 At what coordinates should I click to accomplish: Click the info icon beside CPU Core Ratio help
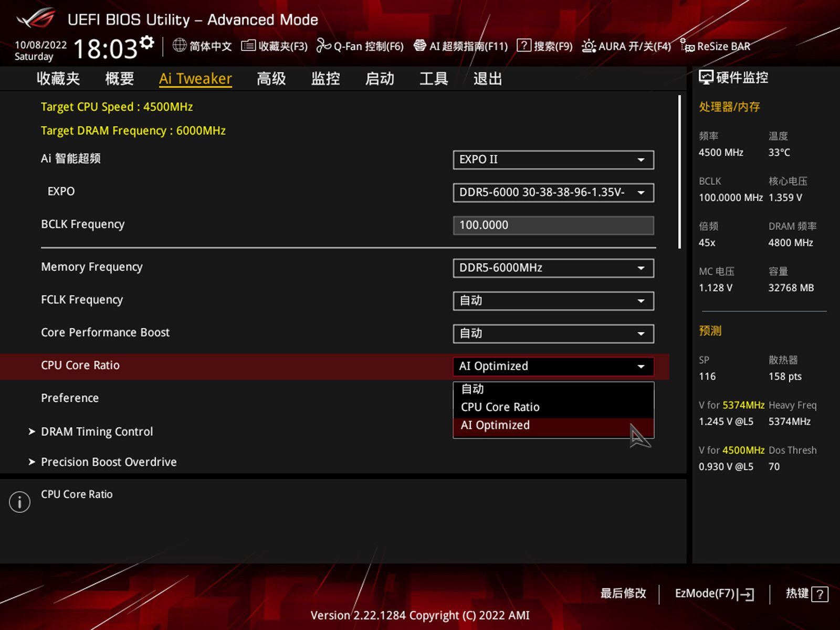[19, 502]
